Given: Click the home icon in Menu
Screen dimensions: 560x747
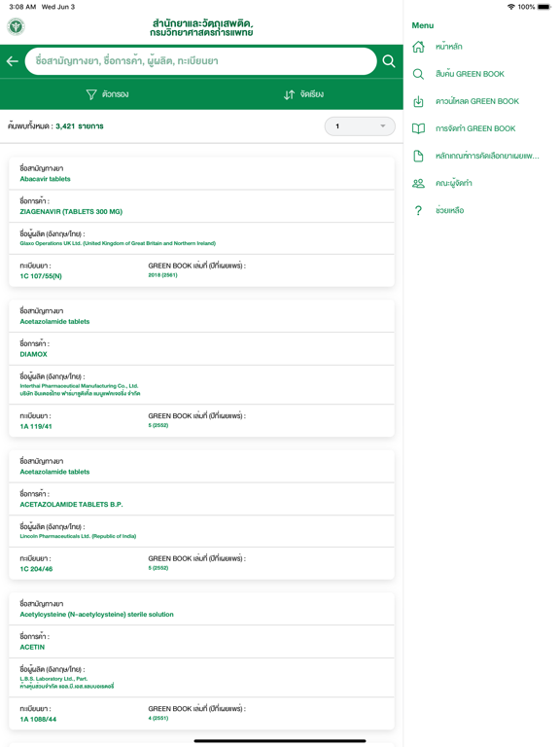Looking at the screenshot, I should [418, 47].
